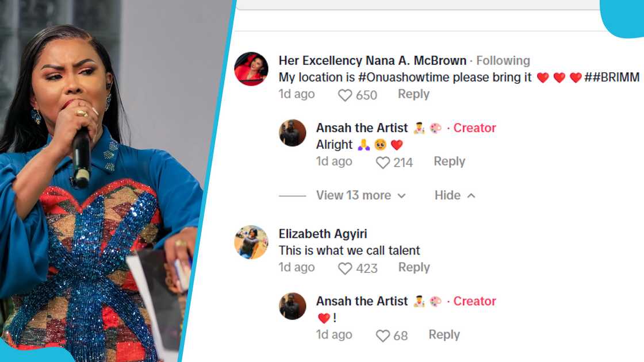Click Elizabeth Agyiri's username
644x362 pixels.
point(322,234)
